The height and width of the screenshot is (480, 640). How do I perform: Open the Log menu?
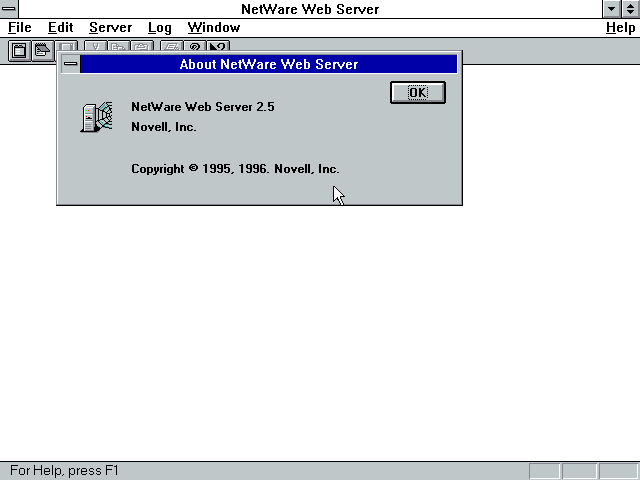click(x=160, y=28)
